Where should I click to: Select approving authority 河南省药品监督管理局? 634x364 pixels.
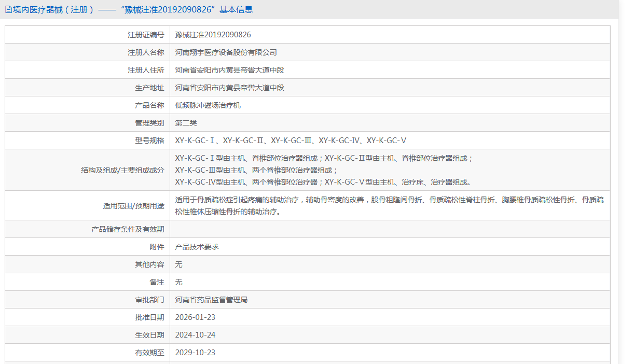click(x=211, y=300)
